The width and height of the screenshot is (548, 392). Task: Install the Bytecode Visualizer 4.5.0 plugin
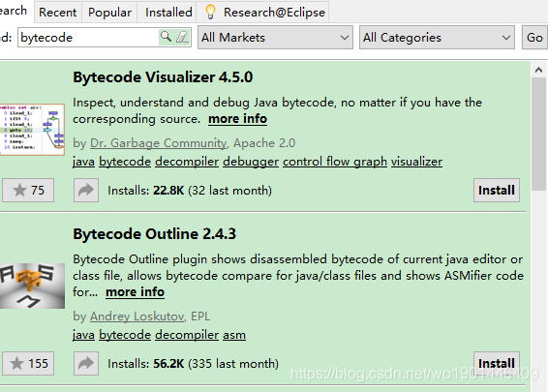click(x=497, y=191)
